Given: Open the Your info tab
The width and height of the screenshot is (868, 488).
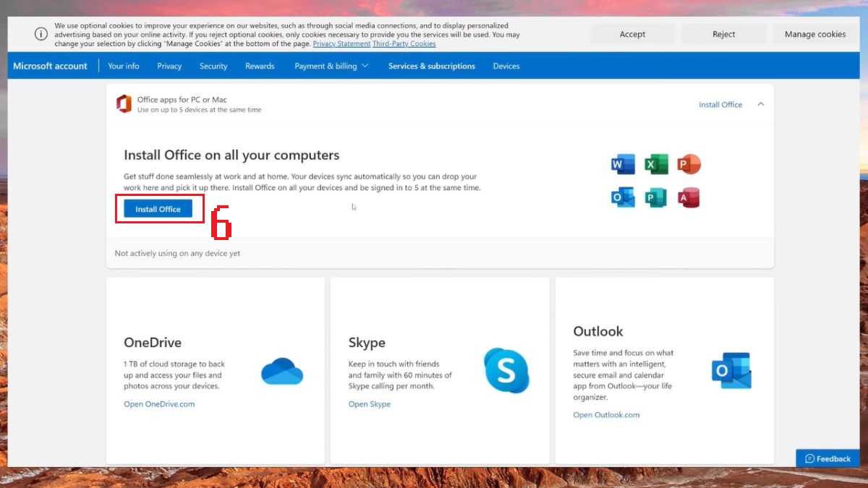Looking at the screenshot, I should pyautogui.click(x=124, y=66).
